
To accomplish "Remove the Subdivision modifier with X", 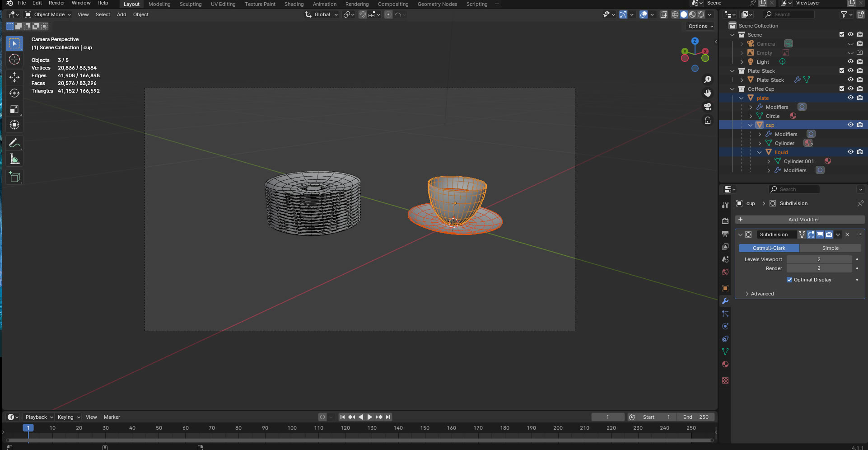I will [x=847, y=234].
